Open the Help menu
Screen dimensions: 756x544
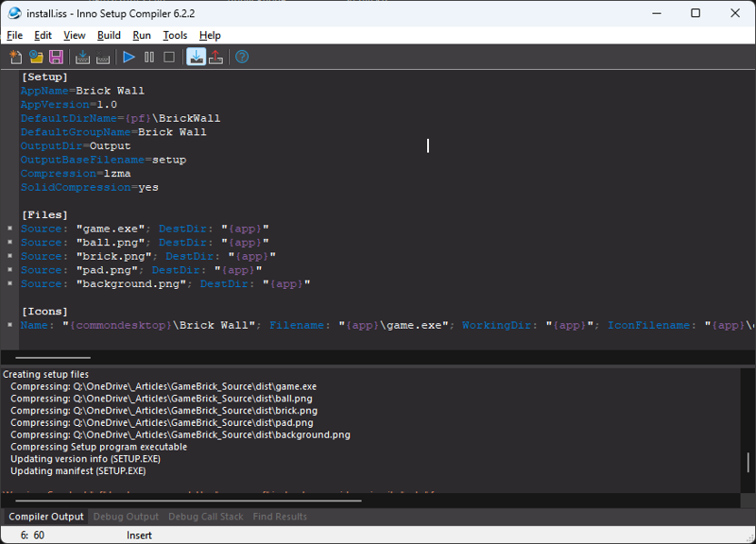click(x=210, y=35)
